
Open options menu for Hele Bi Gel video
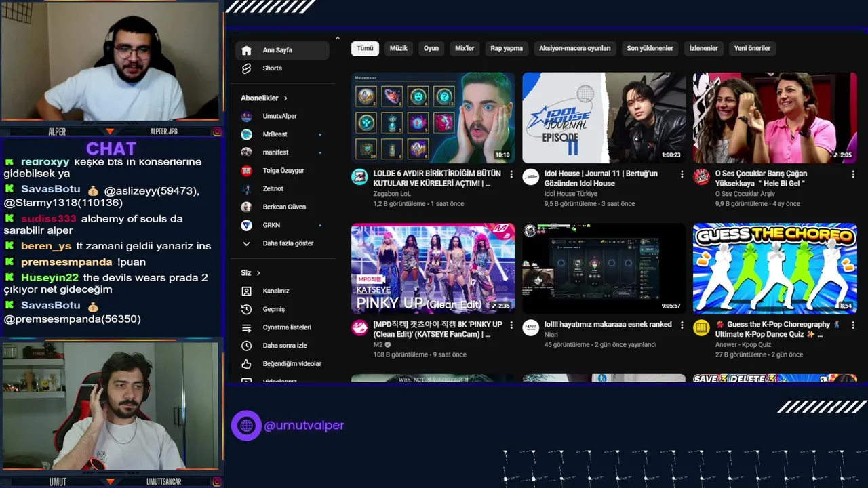click(853, 174)
